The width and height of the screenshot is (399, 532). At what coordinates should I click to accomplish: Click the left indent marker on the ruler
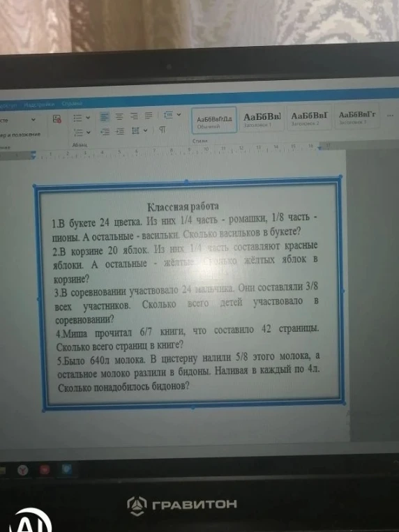[33, 155]
